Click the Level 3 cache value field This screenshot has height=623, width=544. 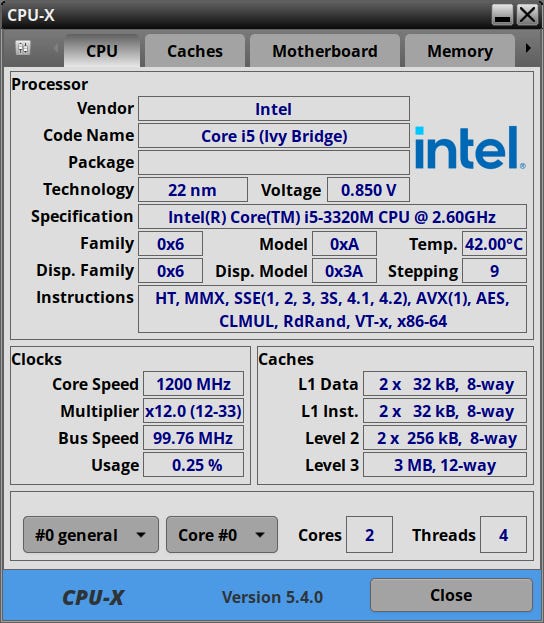445,465
